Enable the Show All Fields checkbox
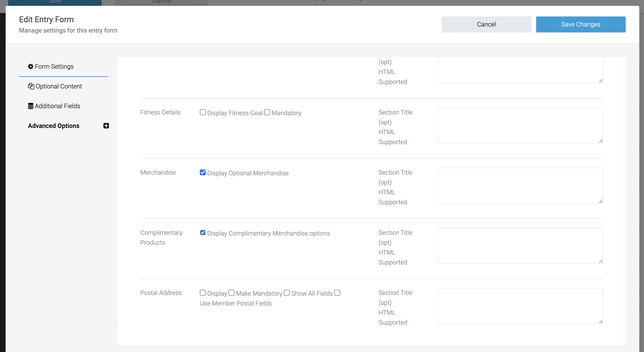Viewport: 644px width, 352px height. pyautogui.click(x=287, y=293)
